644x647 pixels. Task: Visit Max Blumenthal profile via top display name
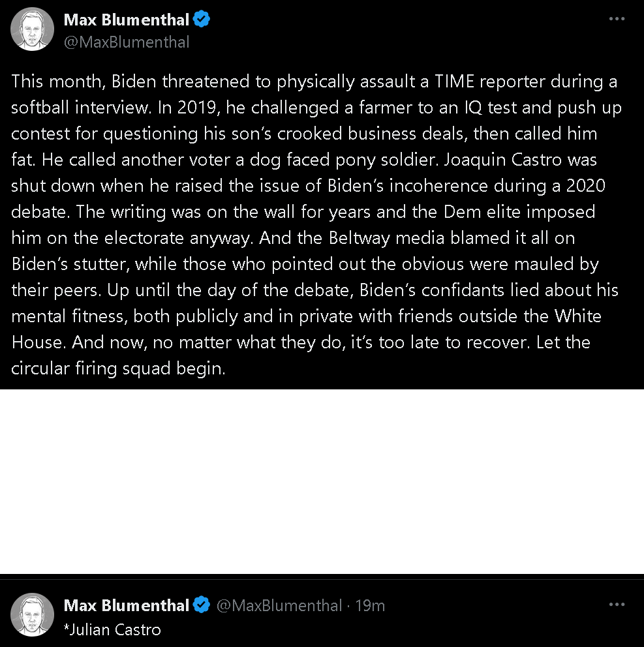pos(127,20)
